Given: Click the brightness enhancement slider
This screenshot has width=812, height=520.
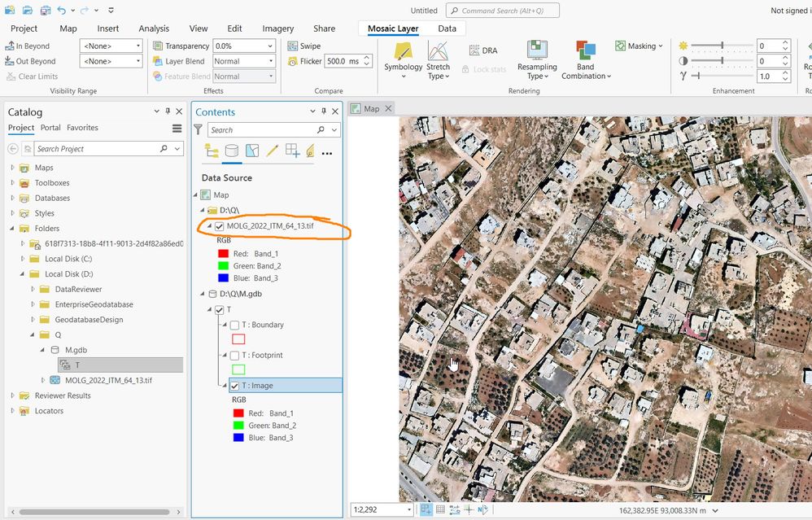Looking at the screenshot, I should [720, 46].
